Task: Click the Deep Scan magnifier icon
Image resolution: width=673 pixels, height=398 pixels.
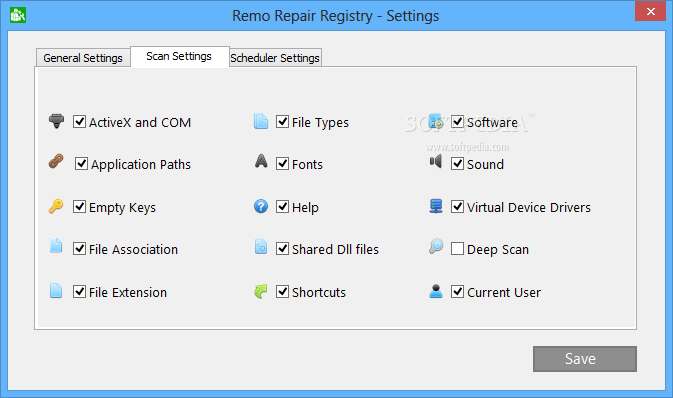Action: 436,246
